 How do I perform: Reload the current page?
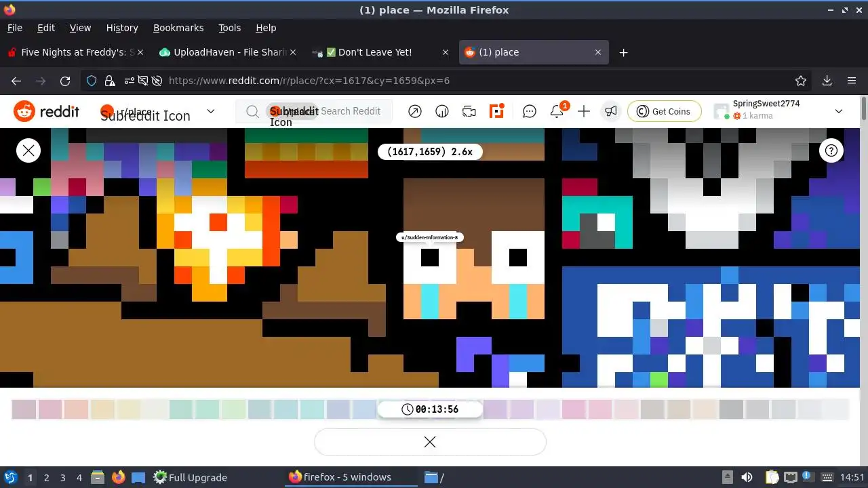65,81
